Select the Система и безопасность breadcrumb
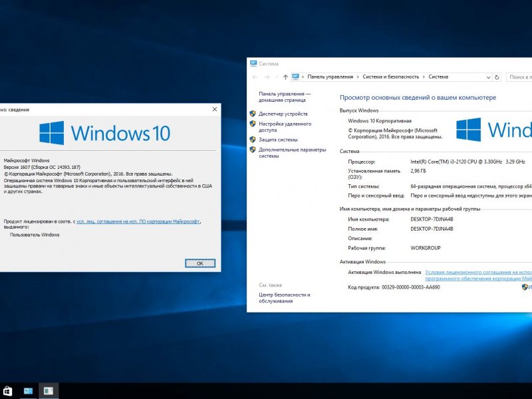The width and height of the screenshot is (532, 399). [x=390, y=77]
